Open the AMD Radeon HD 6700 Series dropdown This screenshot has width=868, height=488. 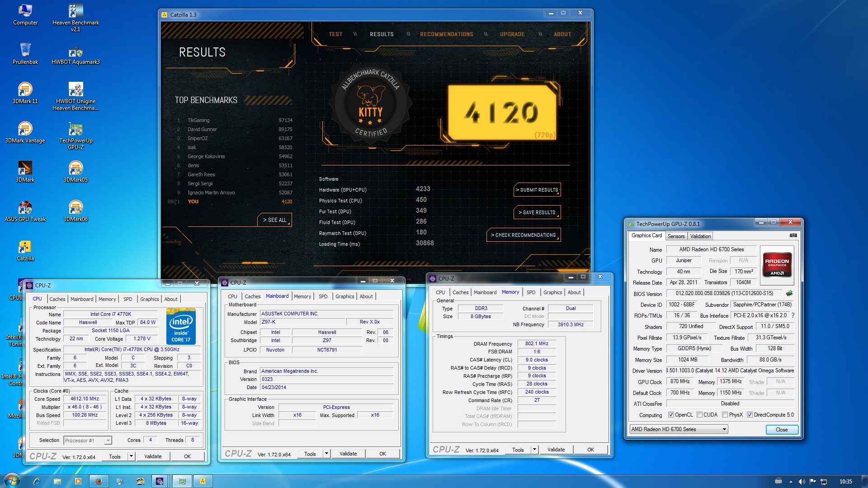pos(679,429)
